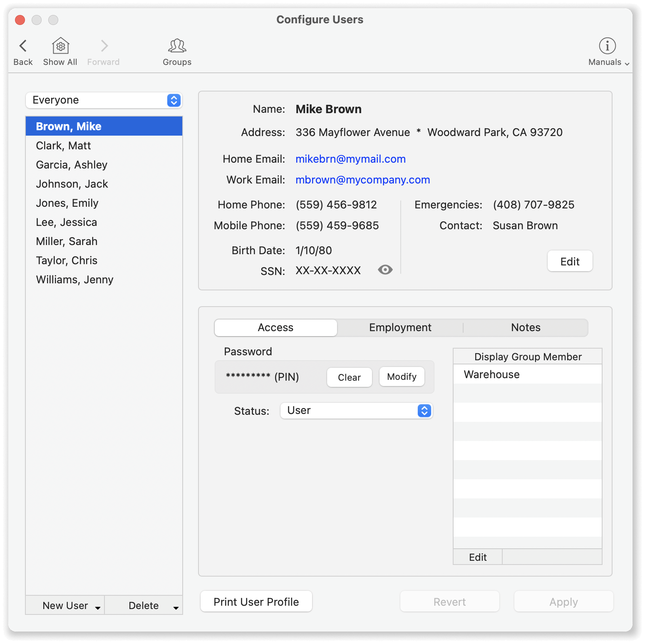Expand the Everyone filter dropdown

(x=104, y=100)
